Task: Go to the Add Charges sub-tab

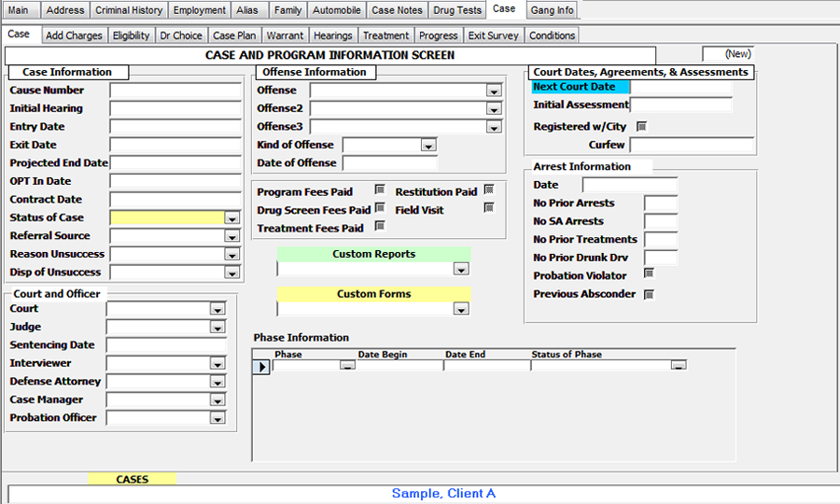Action: 74,35
